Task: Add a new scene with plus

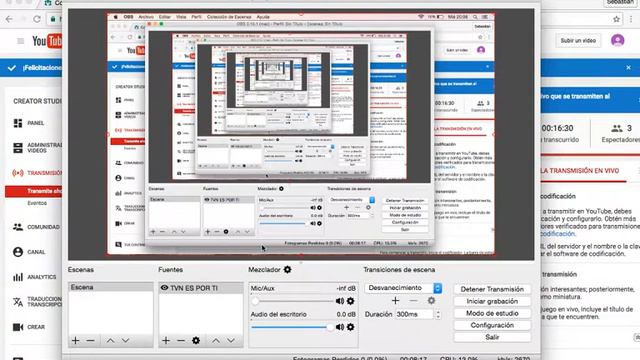Action: pyautogui.click(x=76, y=340)
